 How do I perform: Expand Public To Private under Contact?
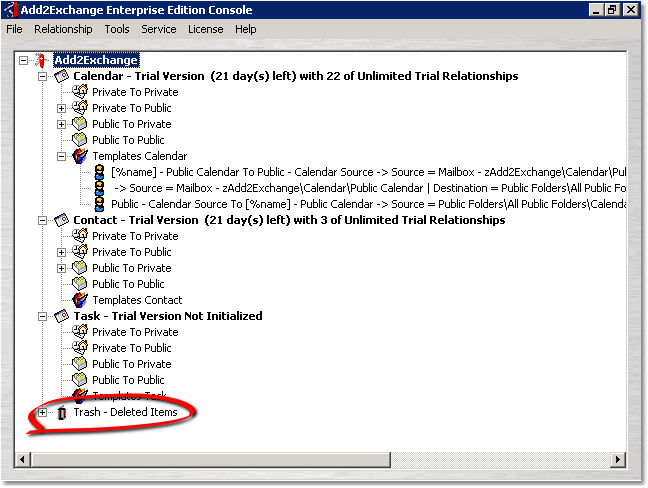[x=61, y=269]
